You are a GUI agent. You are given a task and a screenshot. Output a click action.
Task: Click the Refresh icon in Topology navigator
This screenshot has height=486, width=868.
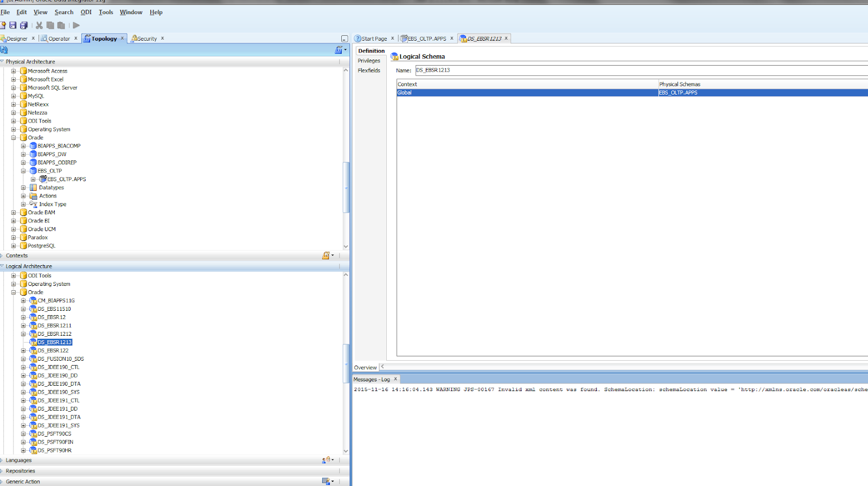[x=4, y=50]
